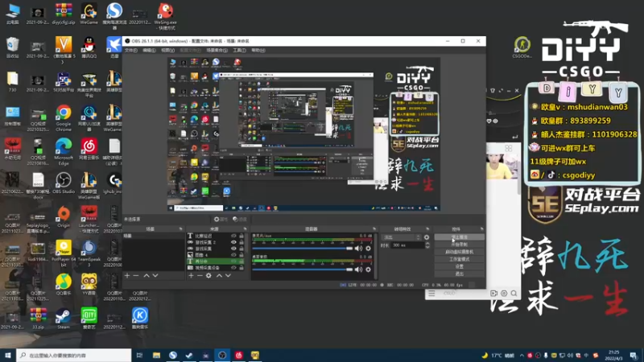The width and height of the screenshot is (644, 362).
Task: Pop out the Audio Mixer dock icon
Action: tap(374, 229)
